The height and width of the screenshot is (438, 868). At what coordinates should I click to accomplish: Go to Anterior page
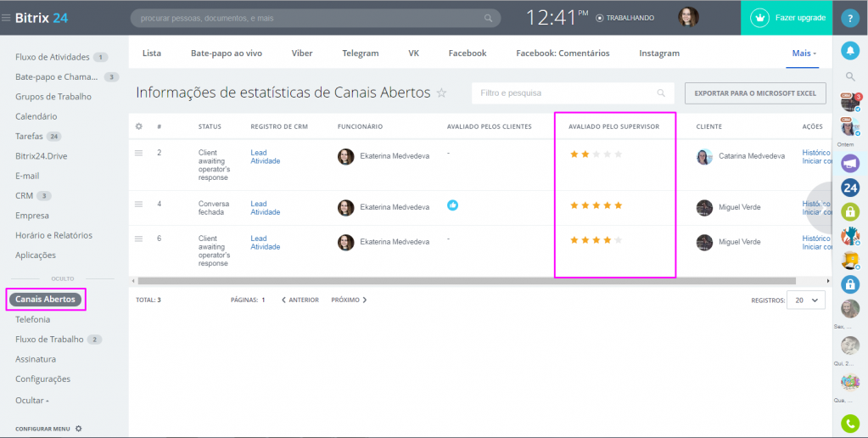click(x=300, y=300)
